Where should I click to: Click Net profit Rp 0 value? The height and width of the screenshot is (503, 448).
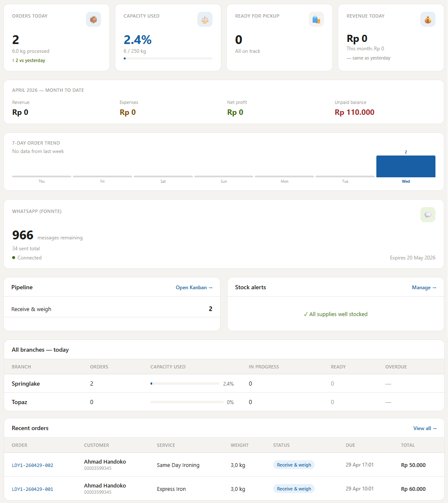tap(235, 112)
